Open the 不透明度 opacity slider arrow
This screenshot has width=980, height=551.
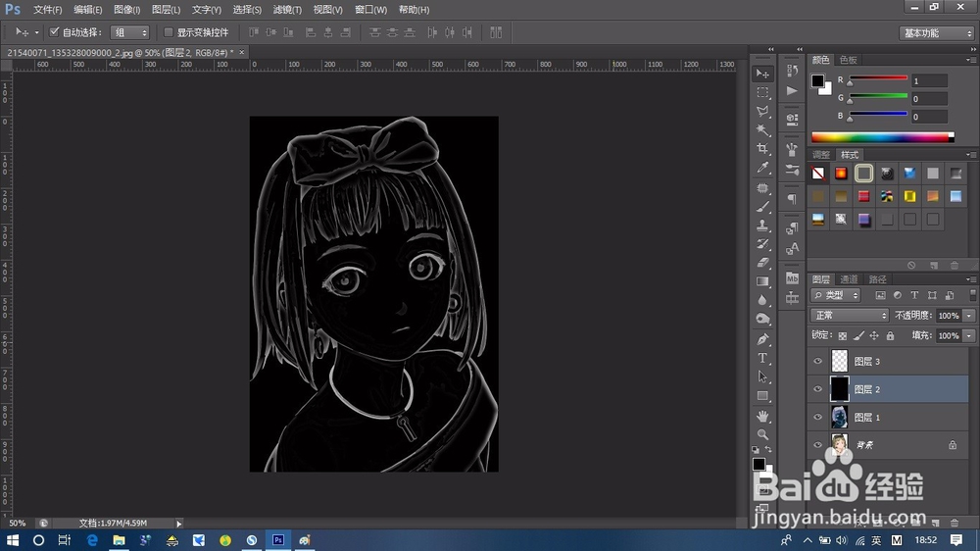[x=969, y=316]
